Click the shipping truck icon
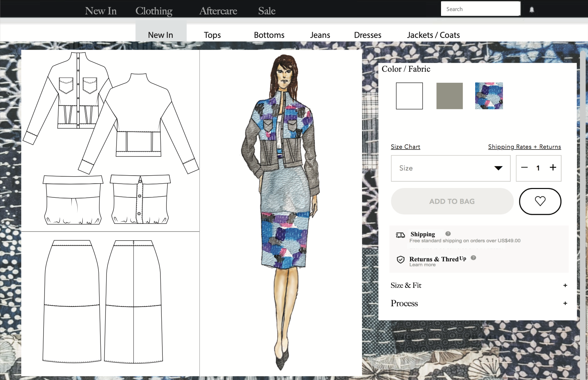This screenshot has width=588, height=380. point(400,235)
